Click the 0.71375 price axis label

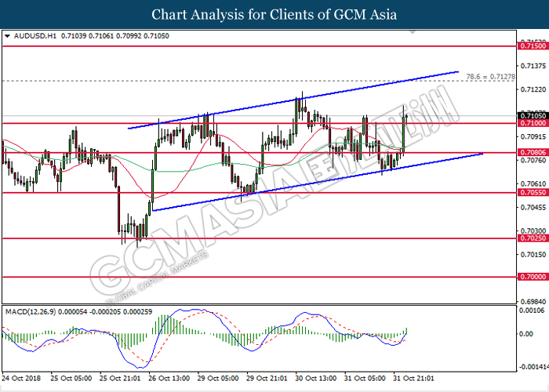click(533, 66)
